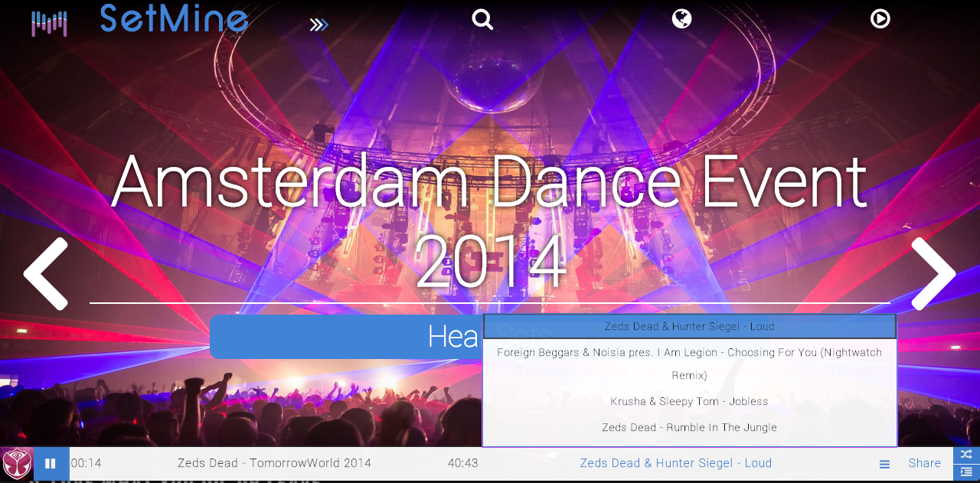This screenshot has width=980, height=483.
Task: Open search with the magnifier icon
Action: [482, 18]
